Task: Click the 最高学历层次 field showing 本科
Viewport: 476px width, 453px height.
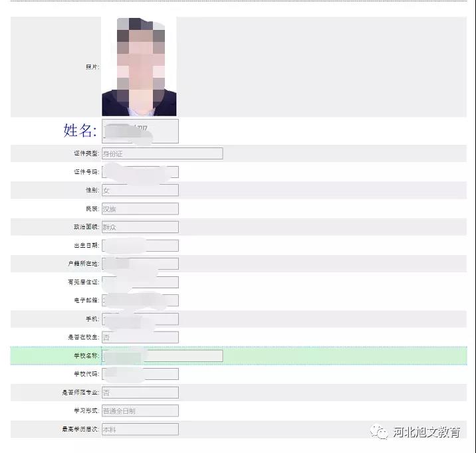Action: [x=140, y=429]
